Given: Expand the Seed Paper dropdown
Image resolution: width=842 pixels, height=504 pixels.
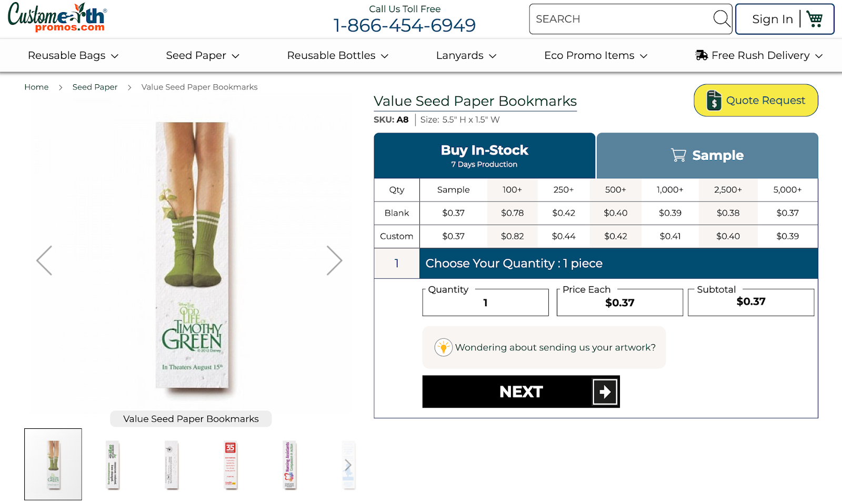Looking at the screenshot, I should coord(203,55).
